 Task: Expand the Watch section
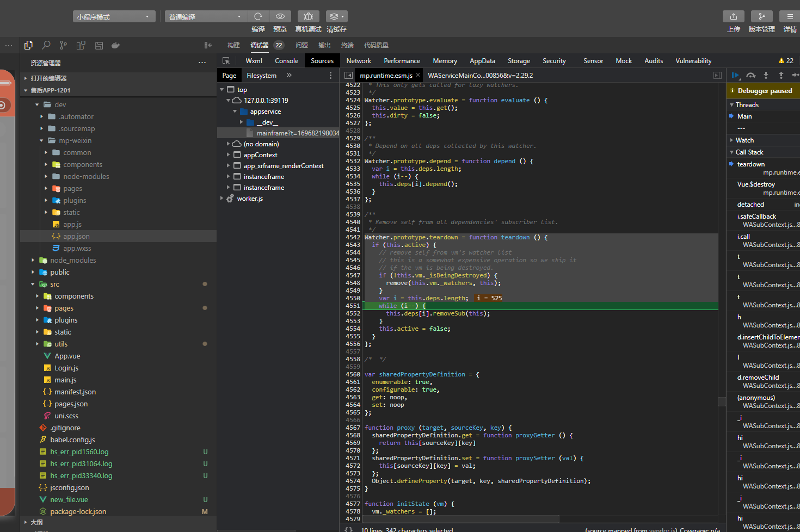coord(744,140)
